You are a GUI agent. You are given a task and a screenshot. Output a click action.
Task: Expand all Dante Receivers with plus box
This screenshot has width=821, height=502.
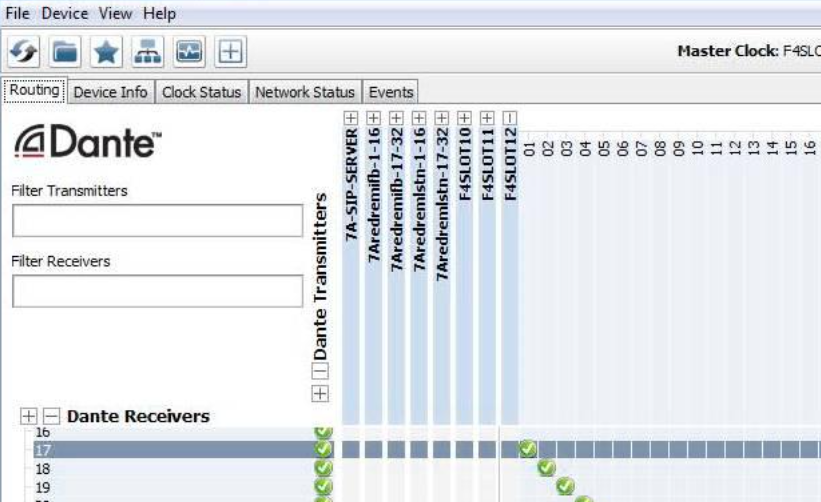(x=29, y=416)
